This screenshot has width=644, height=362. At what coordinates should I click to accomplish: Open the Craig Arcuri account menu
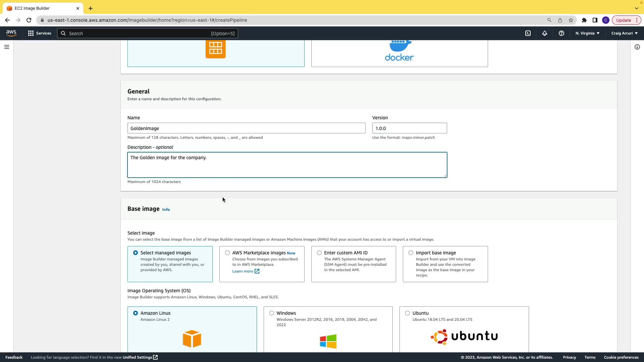click(x=624, y=33)
